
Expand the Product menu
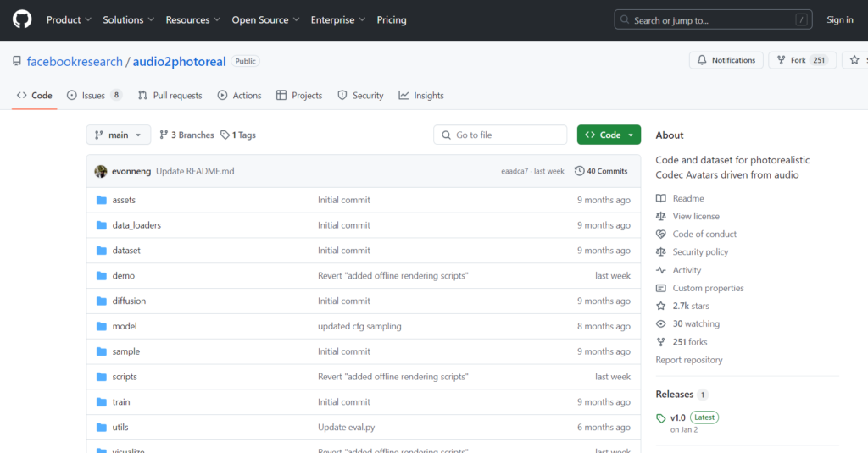69,20
